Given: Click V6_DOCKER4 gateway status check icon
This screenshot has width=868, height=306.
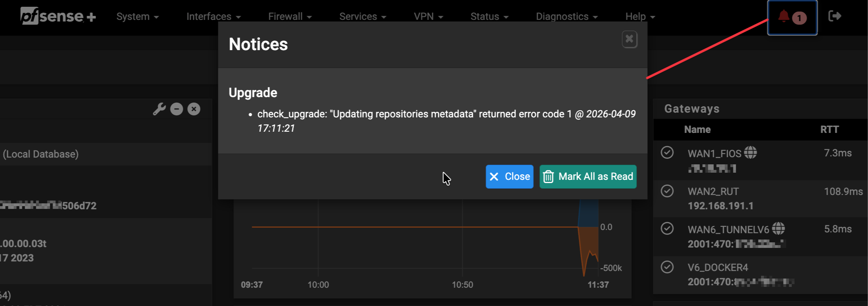Looking at the screenshot, I should coord(667,267).
